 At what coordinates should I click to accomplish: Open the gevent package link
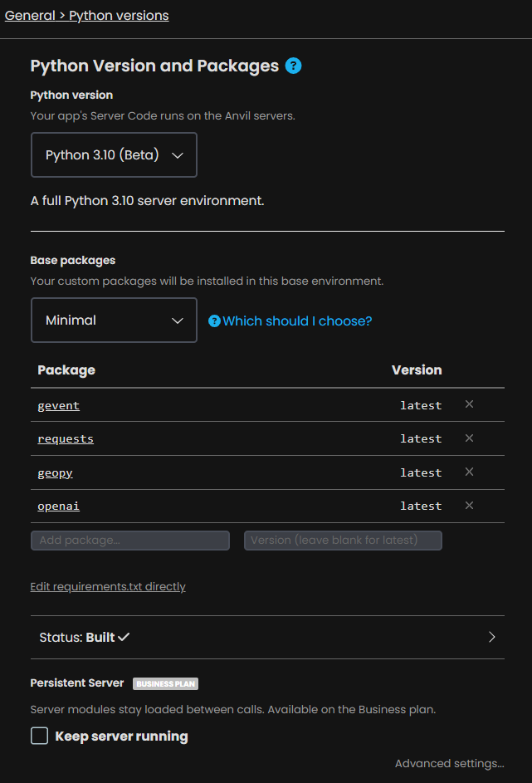pos(58,405)
